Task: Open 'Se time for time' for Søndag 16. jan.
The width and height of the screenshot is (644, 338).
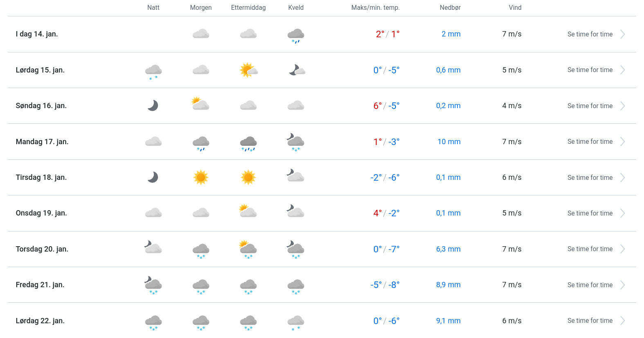Action: 590,106
